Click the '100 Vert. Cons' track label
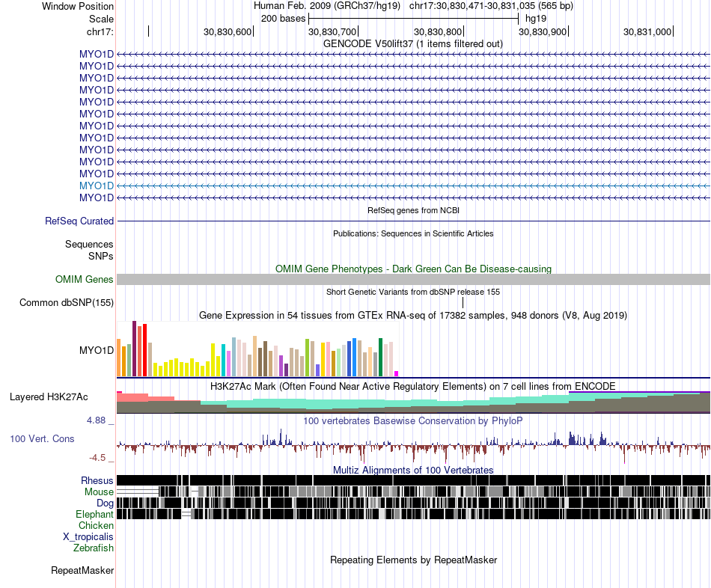The width and height of the screenshot is (711, 588). click(42, 439)
